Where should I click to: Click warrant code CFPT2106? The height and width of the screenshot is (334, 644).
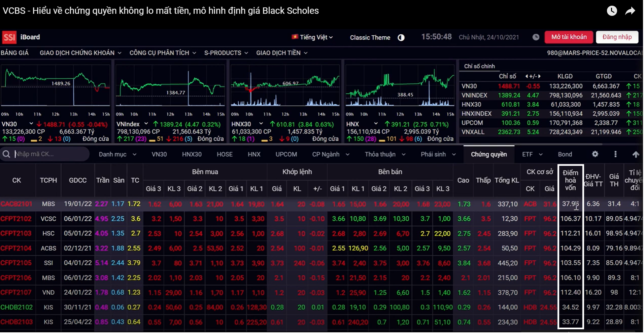tap(16, 278)
